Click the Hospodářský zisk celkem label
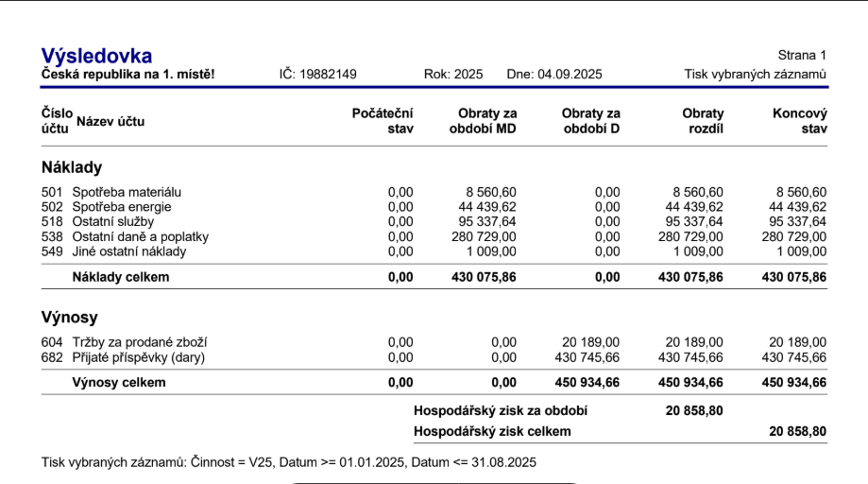The width and height of the screenshot is (868, 484). coord(492,431)
